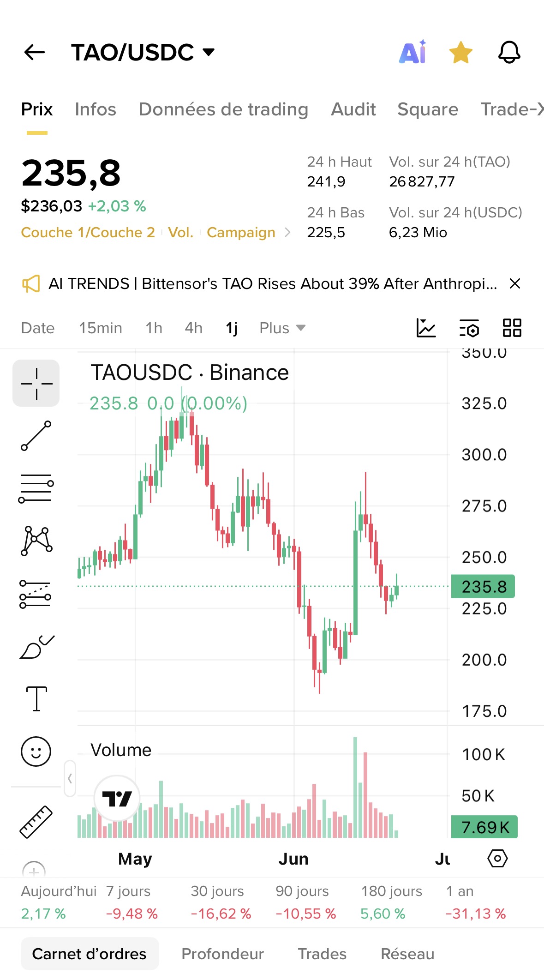Dismiss the AI TRENDS news banner
The width and height of the screenshot is (544, 980).
515,283
